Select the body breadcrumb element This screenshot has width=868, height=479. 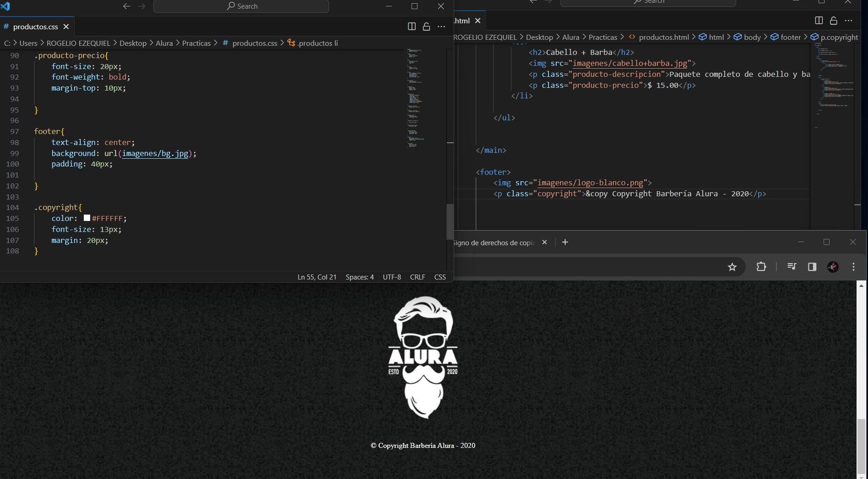point(747,37)
